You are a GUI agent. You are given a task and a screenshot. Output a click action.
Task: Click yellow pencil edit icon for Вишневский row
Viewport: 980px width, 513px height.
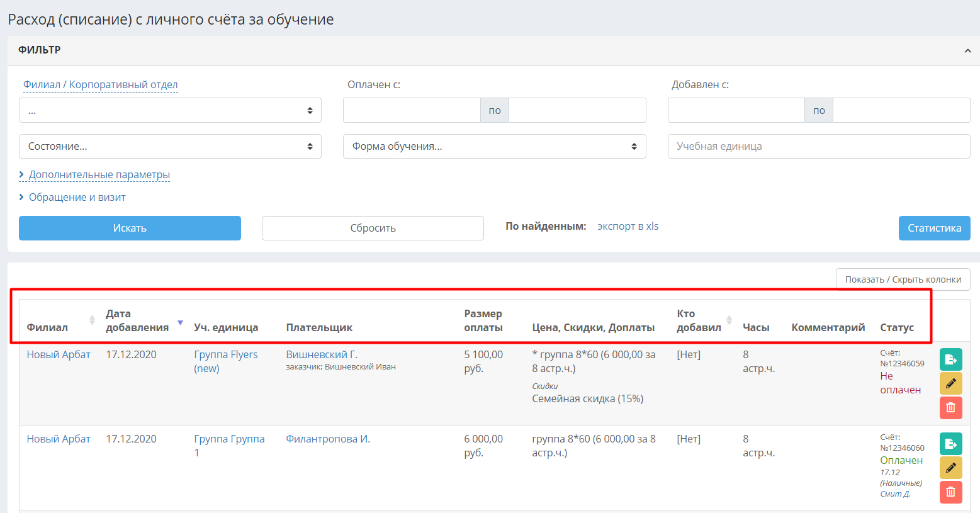point(950,383)
